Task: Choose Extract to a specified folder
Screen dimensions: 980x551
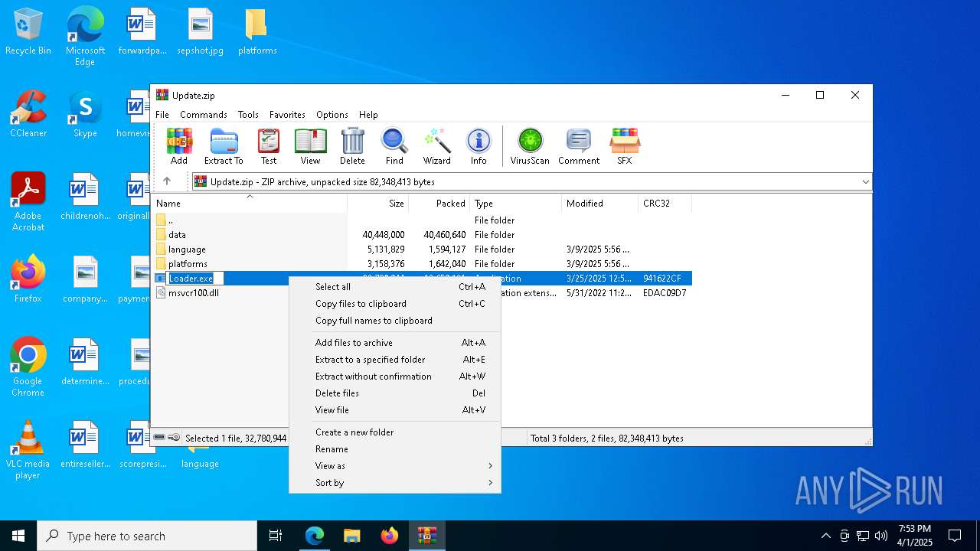Action: pyautogui.click(x=395, y=360)
